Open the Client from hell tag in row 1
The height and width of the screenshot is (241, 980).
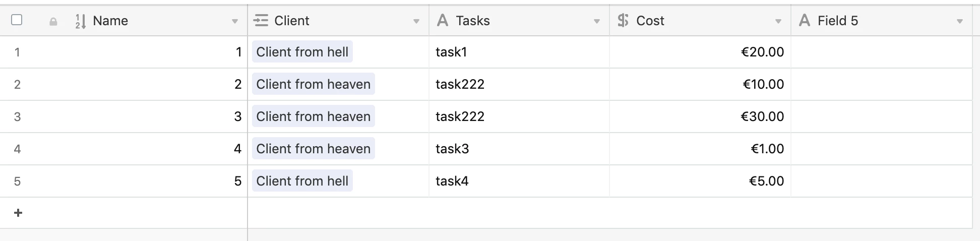302,52
